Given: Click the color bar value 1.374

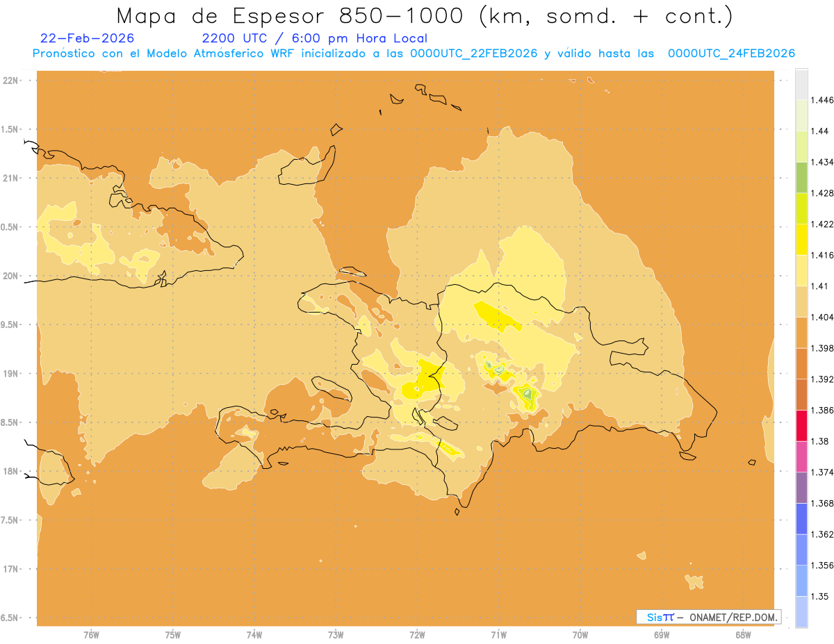Looking at the screenshot, I should click(x=824, y=472).
